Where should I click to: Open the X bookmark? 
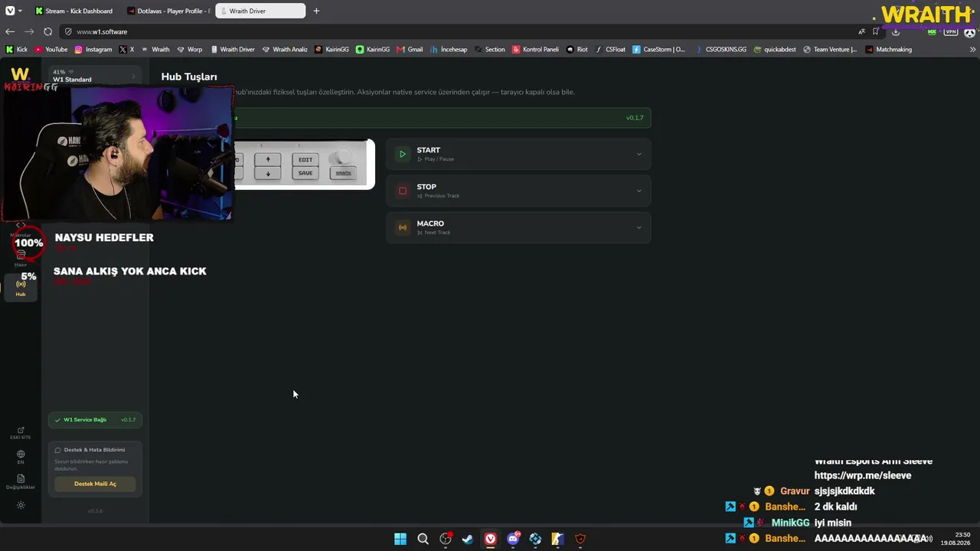[126, 50]
